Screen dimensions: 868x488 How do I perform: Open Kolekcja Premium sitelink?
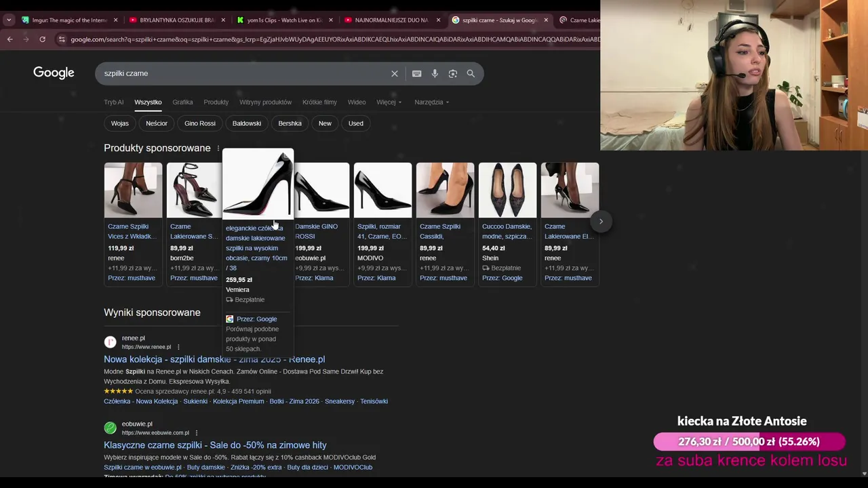pos(238,401)
